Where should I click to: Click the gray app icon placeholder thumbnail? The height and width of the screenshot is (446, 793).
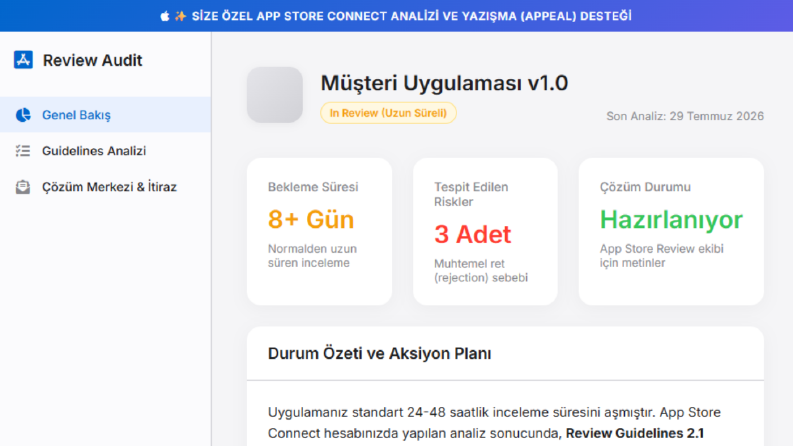tap(275, 95)
